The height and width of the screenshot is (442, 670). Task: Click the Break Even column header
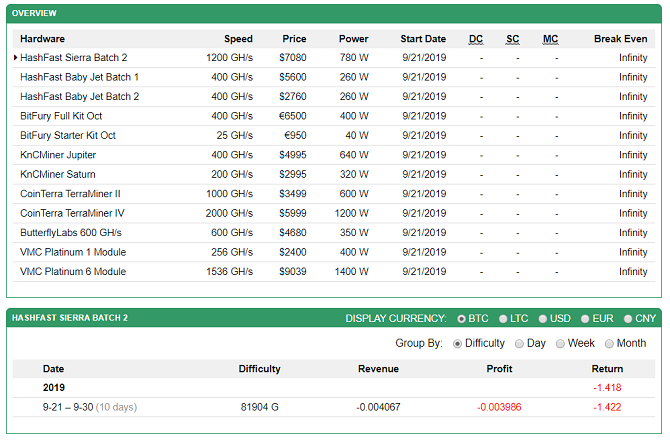click(x=620, y=39)
